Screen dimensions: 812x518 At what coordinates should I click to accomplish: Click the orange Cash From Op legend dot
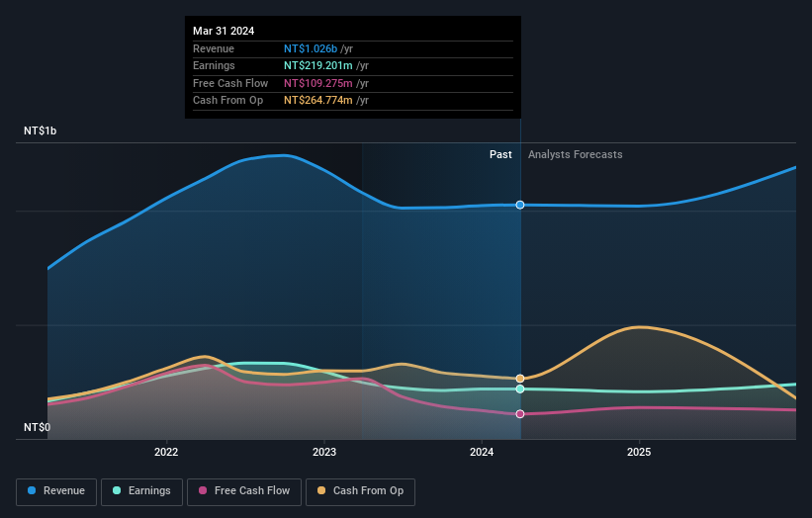click(x=321, y=490)
